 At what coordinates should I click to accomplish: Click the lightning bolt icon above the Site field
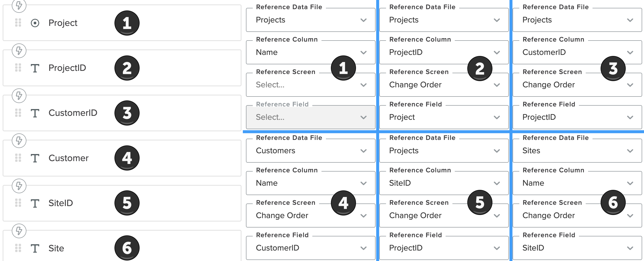19,231
